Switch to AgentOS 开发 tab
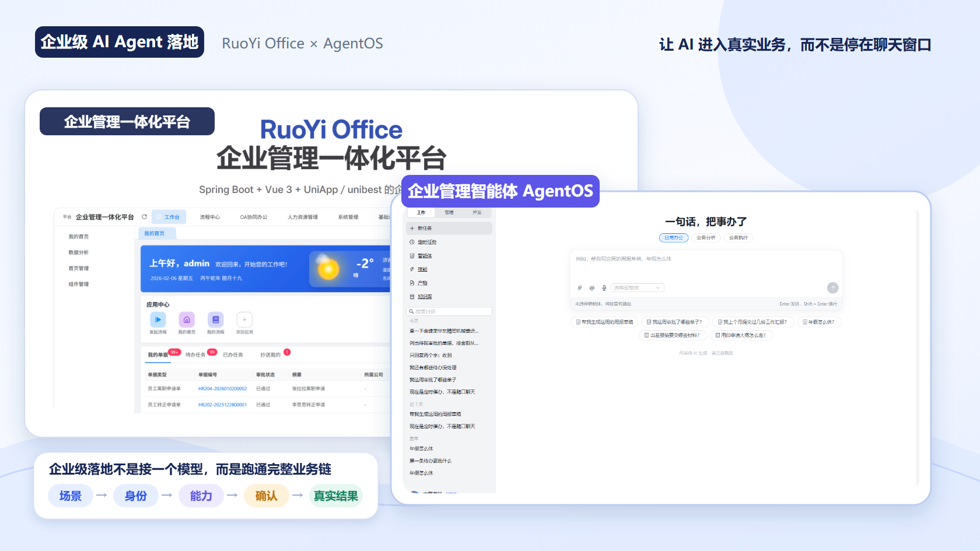 point(477,213)
